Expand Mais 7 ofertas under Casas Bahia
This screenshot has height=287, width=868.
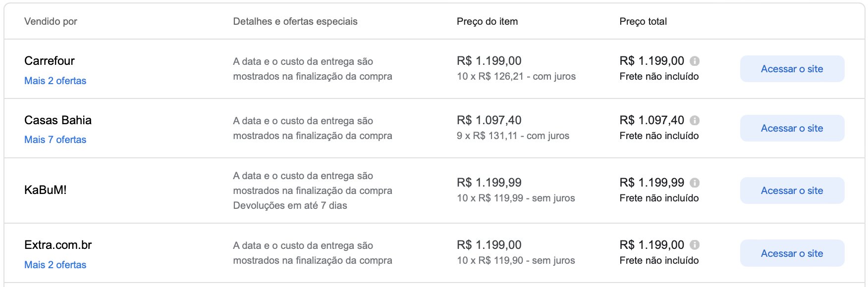(x=55, y=140)
